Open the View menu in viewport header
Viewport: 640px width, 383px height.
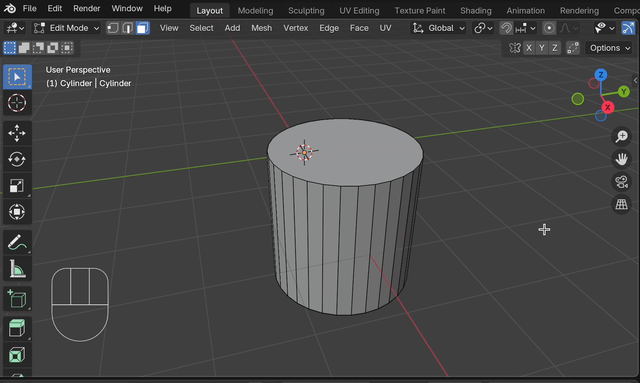coord(169,28)
